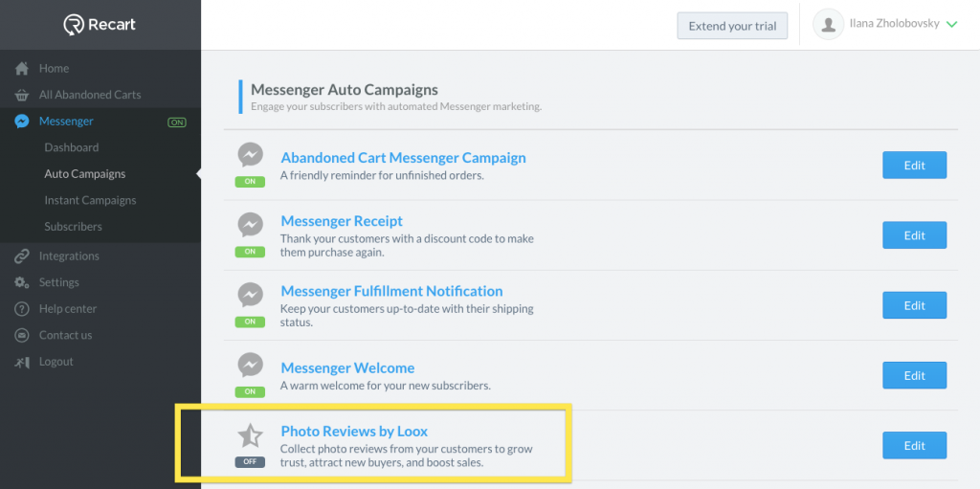Toggle the Messenger ON badge in sidebar

(x=177, y=122)
